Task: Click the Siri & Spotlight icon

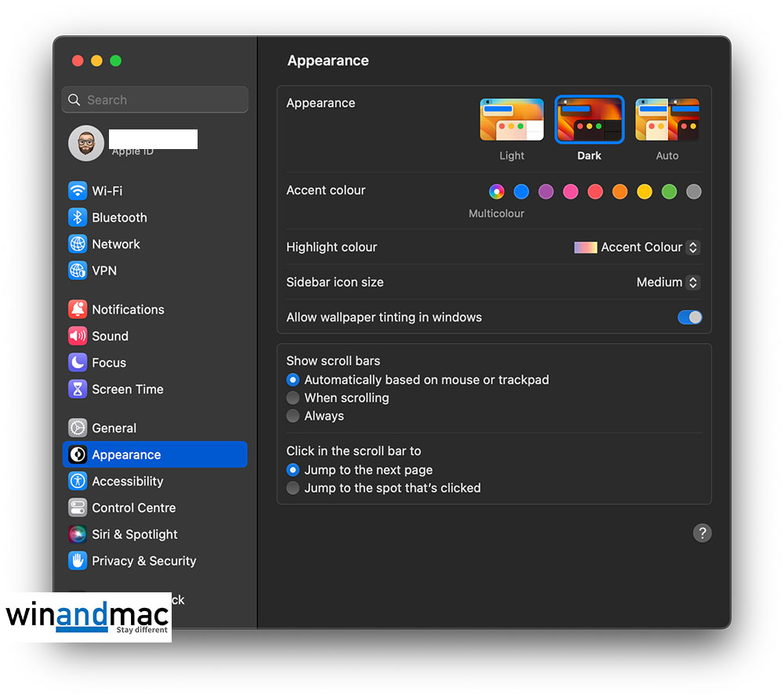Action: point(78,534)
